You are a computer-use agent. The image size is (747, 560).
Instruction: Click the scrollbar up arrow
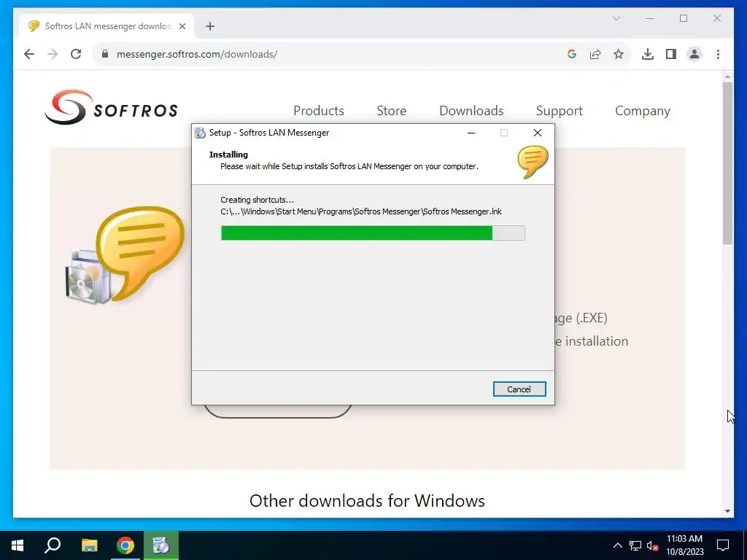[727, 76]
